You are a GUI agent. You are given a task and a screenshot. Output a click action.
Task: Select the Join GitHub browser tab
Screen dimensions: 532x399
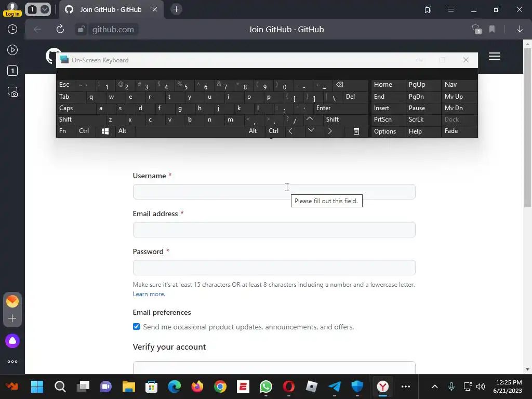point(111,9)
